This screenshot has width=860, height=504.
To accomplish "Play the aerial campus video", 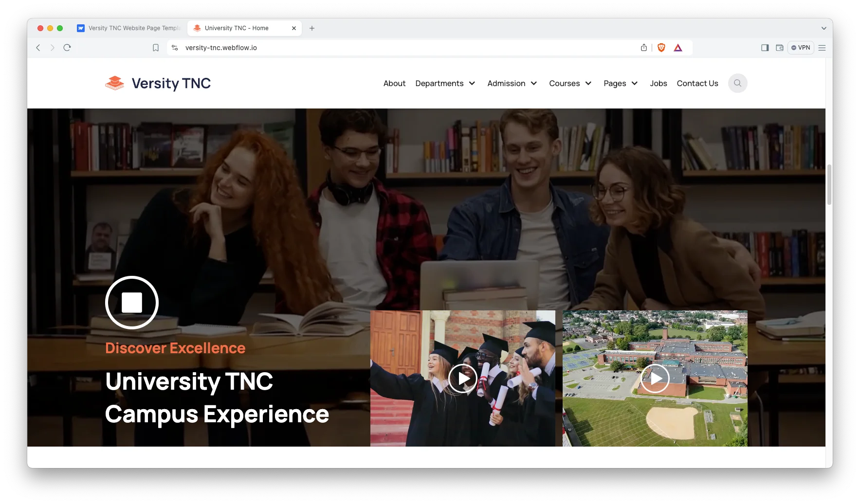I will click(x=655, y=378).
